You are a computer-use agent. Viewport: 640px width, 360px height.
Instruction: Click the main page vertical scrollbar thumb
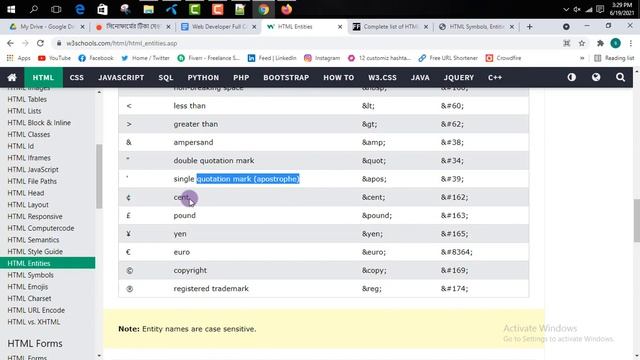click(636, 220)
